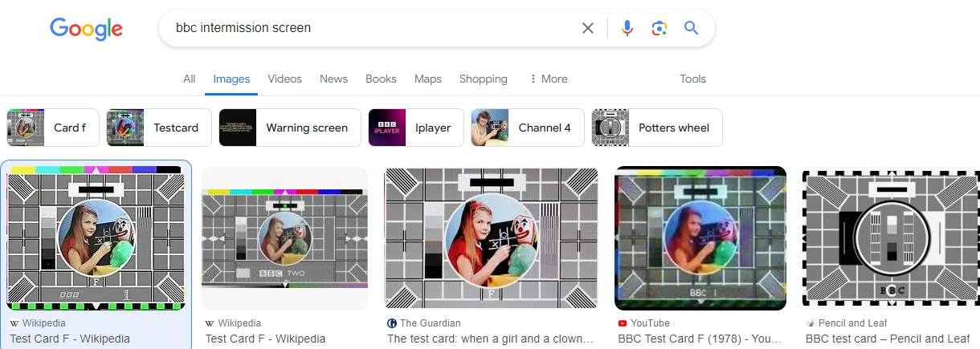
Task: Filter images by 'Testcard' chip
Action: pyautogui.click(x=159, y=128)
